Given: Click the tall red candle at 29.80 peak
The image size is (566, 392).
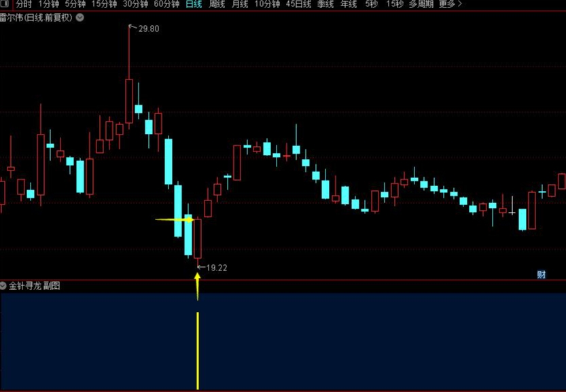Looking at the screenshot, I should [x=129, y=101].
